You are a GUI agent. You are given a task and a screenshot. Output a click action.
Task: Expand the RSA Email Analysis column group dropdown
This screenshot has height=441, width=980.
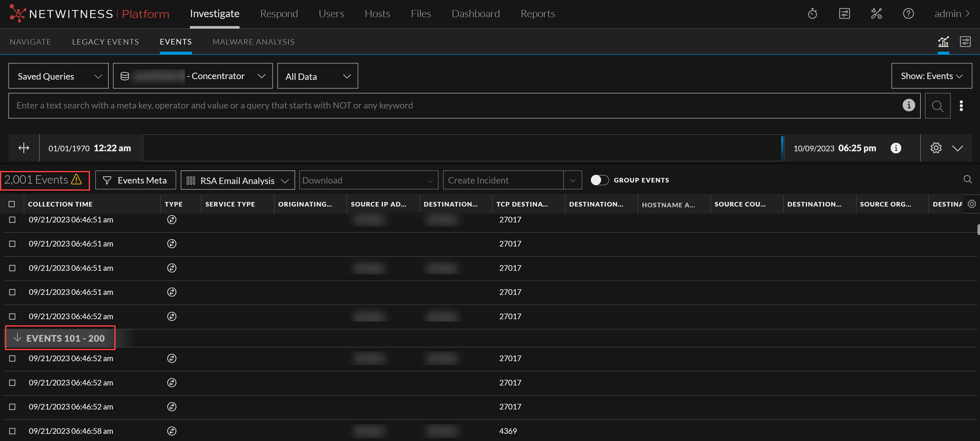pyautogui.click(x=237, y=180)
